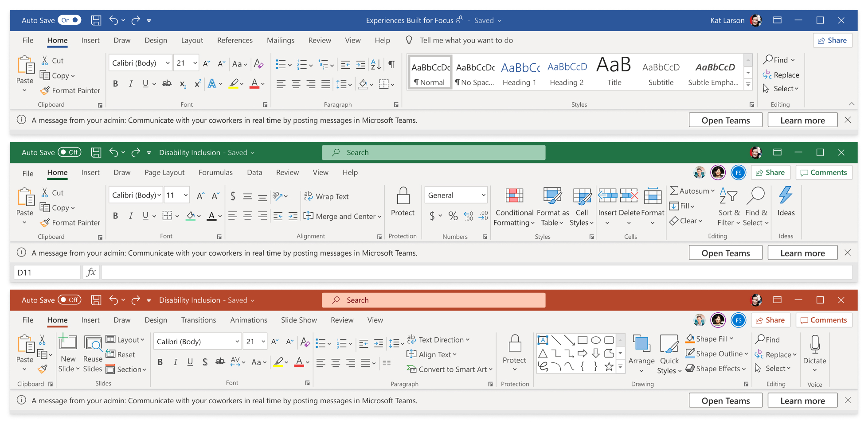868x424 pixels.
Task: Click the Excel cell Name Box showing D11
Action: (47, 272)
